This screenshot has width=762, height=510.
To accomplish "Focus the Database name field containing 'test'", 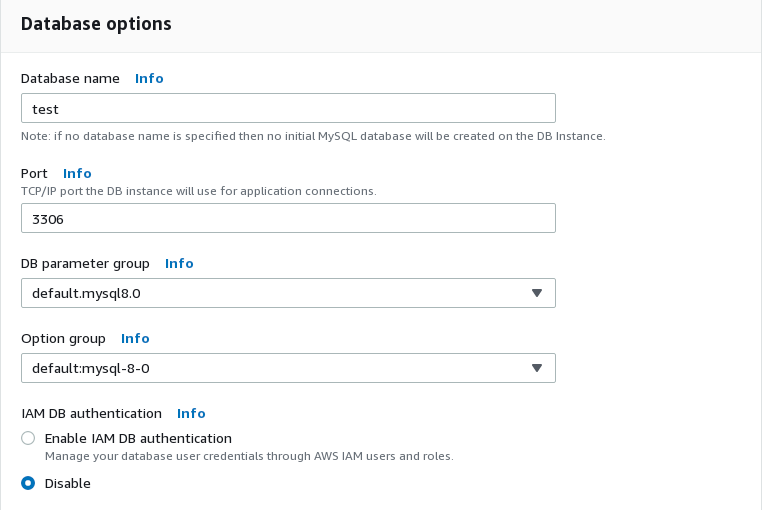I will pos(288,108).
